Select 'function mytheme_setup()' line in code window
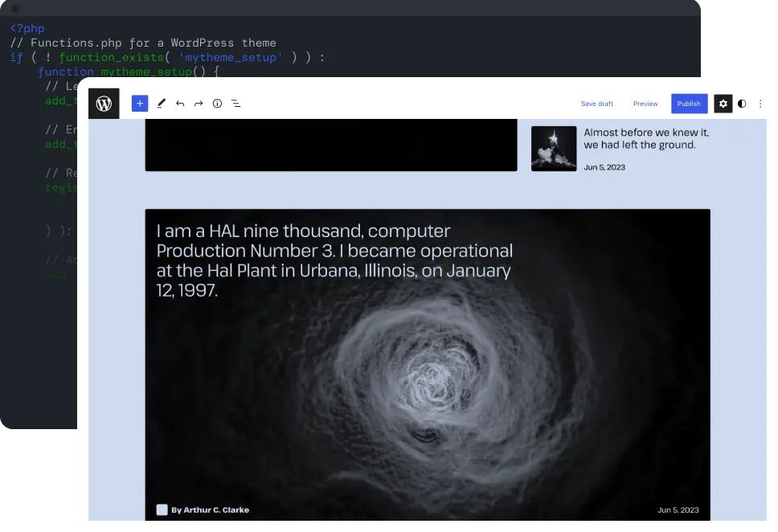 click(x=129, y=72)
